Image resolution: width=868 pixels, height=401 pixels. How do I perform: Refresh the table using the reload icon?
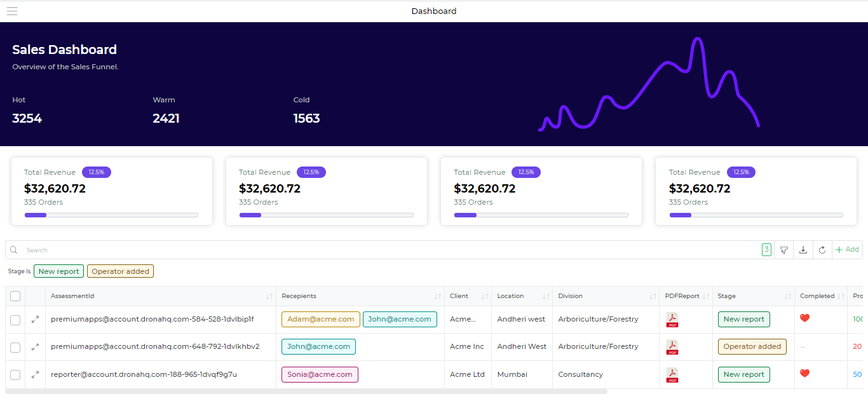pos(822,249)
